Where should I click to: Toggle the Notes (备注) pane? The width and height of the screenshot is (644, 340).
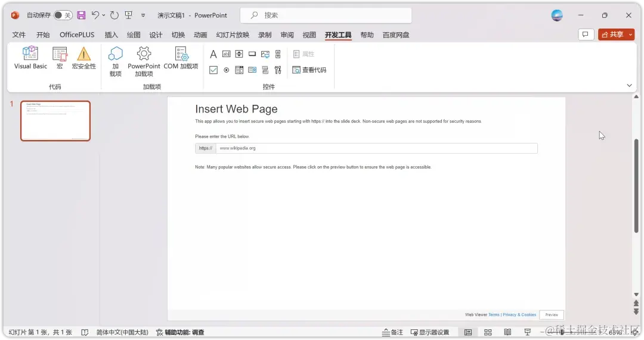(x=392, y=332)
